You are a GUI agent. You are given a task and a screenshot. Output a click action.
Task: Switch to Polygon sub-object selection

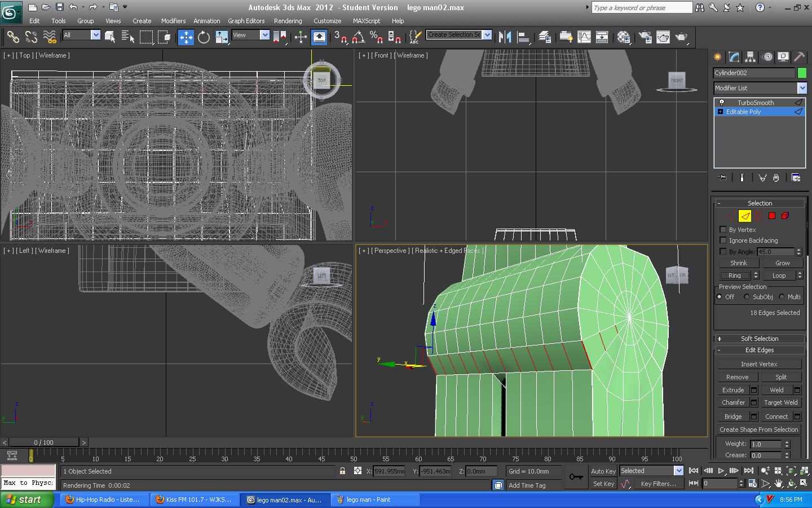772,216
